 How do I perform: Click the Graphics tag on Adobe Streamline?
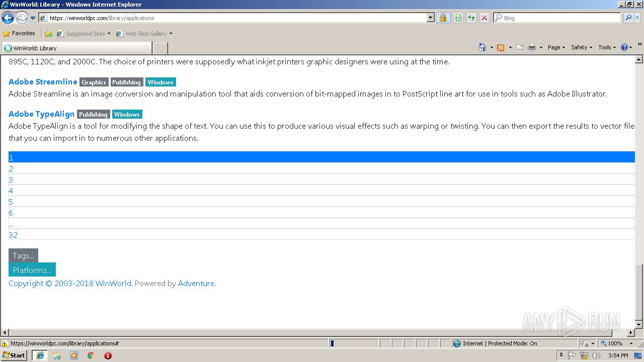[x=94, y=82]
